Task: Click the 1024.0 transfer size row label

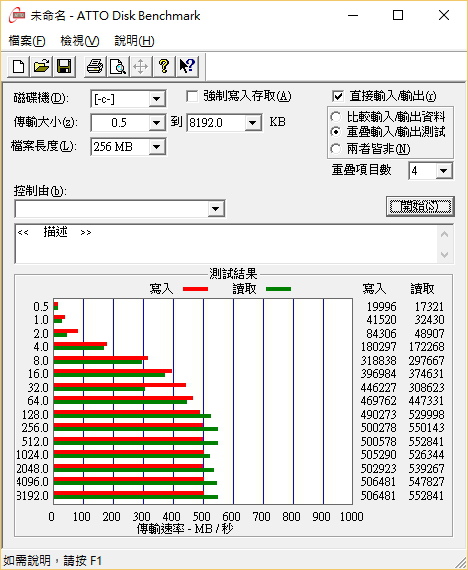Action: (x=32, y=455)
